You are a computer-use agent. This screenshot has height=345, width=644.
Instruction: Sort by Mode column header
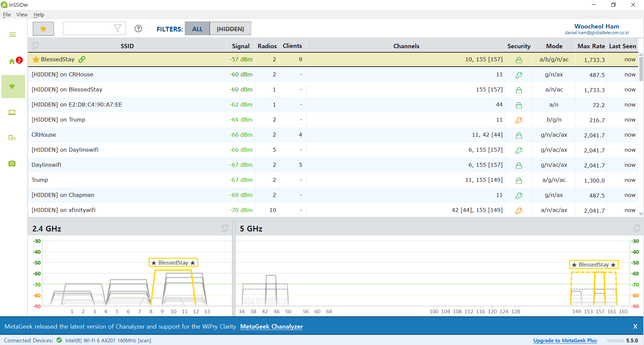click(x=554, y=46)
